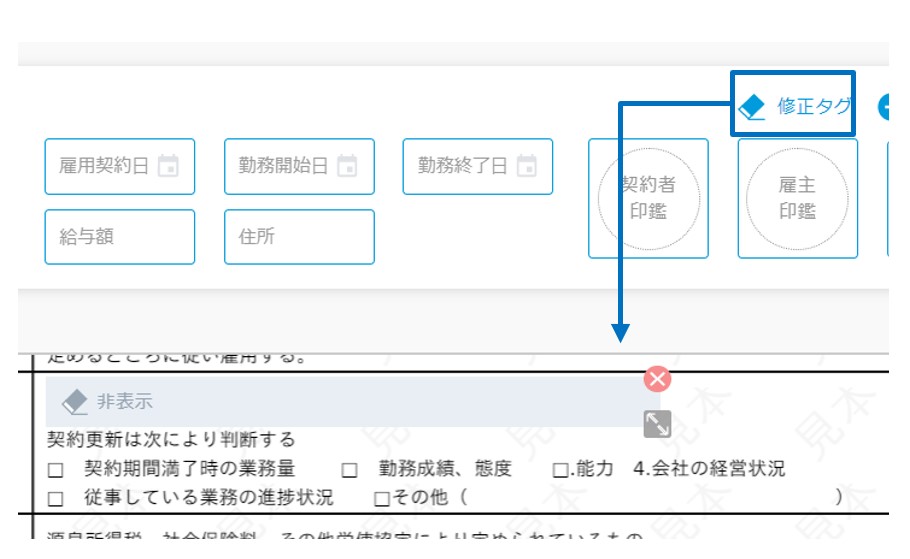Check 契約期間満了時の業務量 checkbox
Viewport: 910px width, 559px height.
55,470
